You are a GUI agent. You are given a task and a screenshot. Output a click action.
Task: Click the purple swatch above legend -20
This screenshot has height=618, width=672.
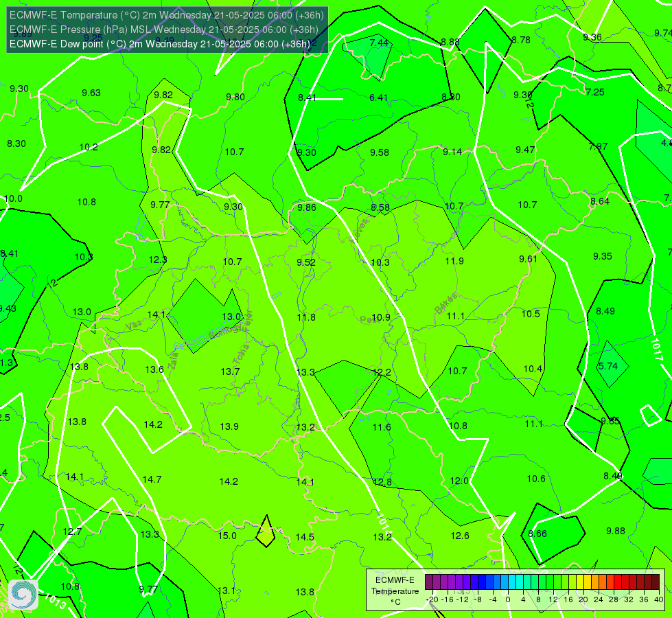(428, 582)
